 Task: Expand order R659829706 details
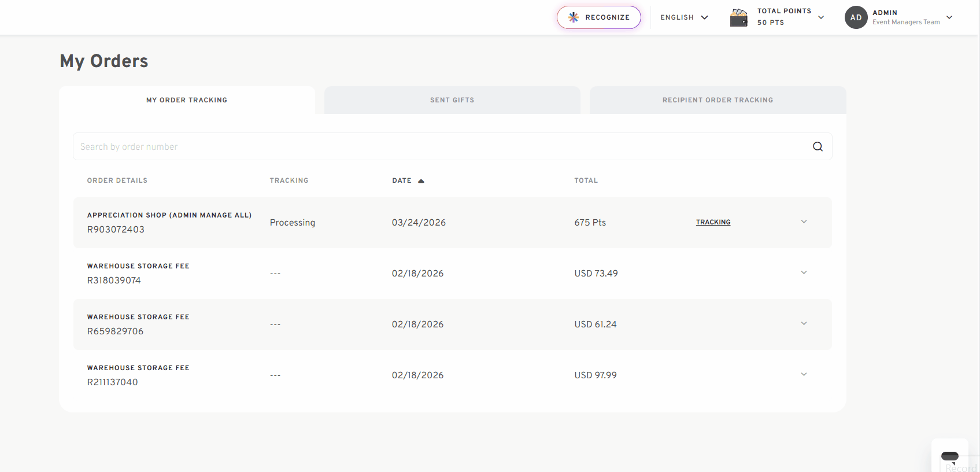pos(804,323)
